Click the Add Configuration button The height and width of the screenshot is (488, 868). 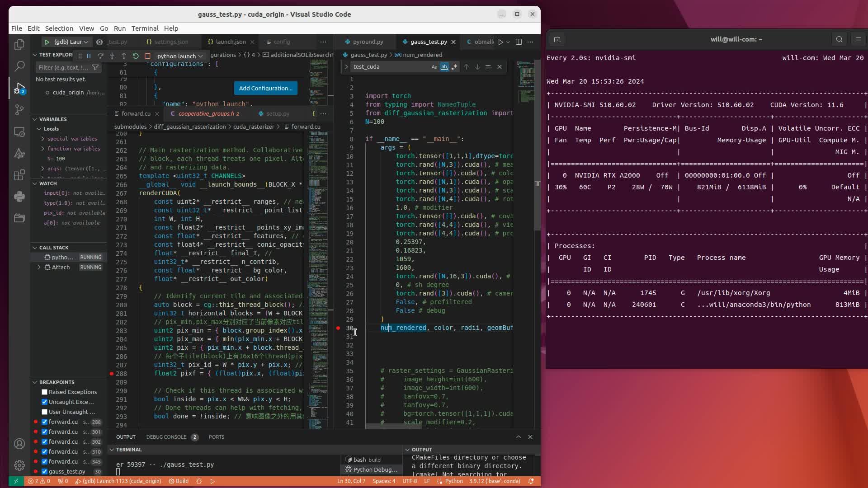click(x=266, y=88)
